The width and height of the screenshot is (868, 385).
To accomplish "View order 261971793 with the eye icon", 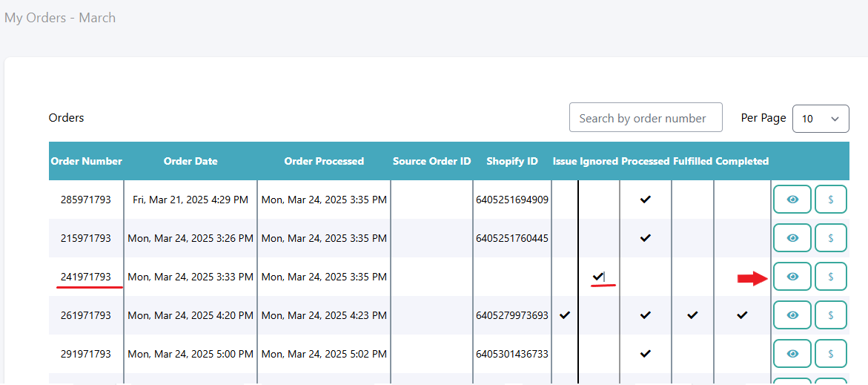I will (792, 315).
